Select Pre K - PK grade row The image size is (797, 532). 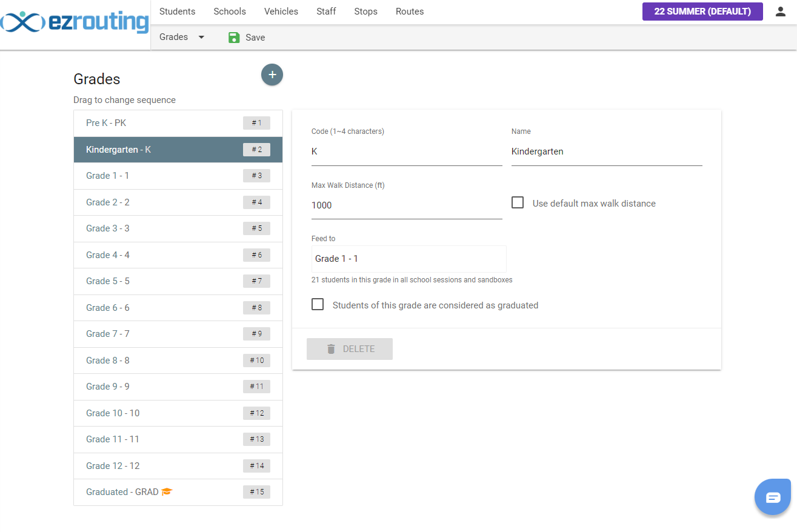178,123
